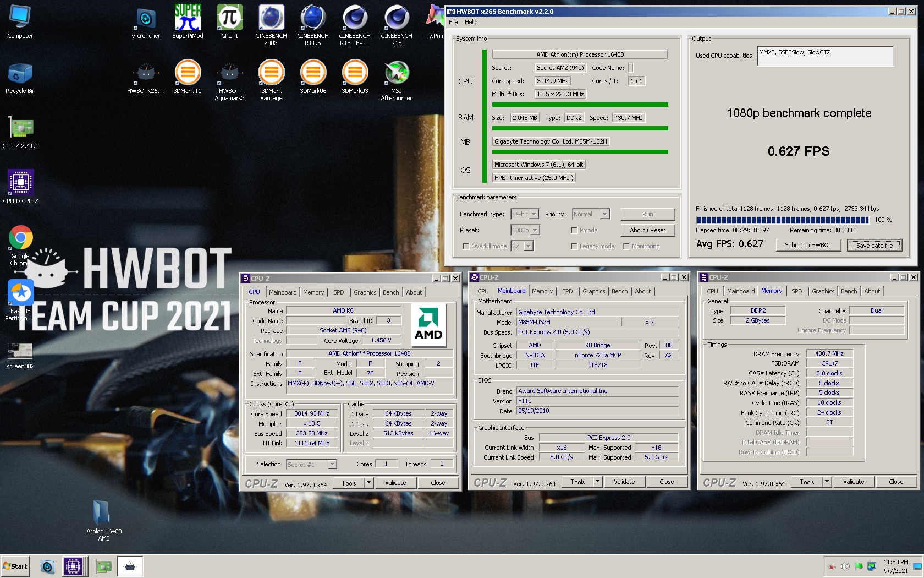Click Submit to HWBOT button

tap(809, 245)
